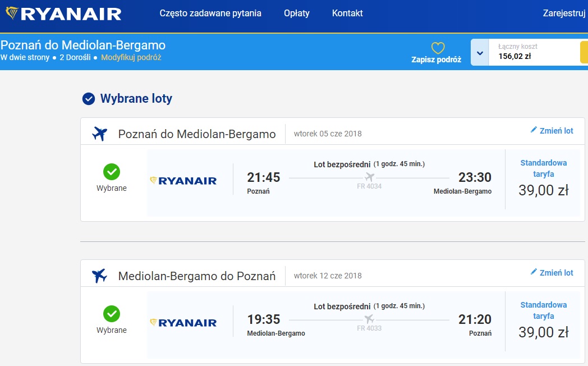The image size is (588, 366).
Task: Click the pencil icon for the return flight
Action: pos(533,272)
